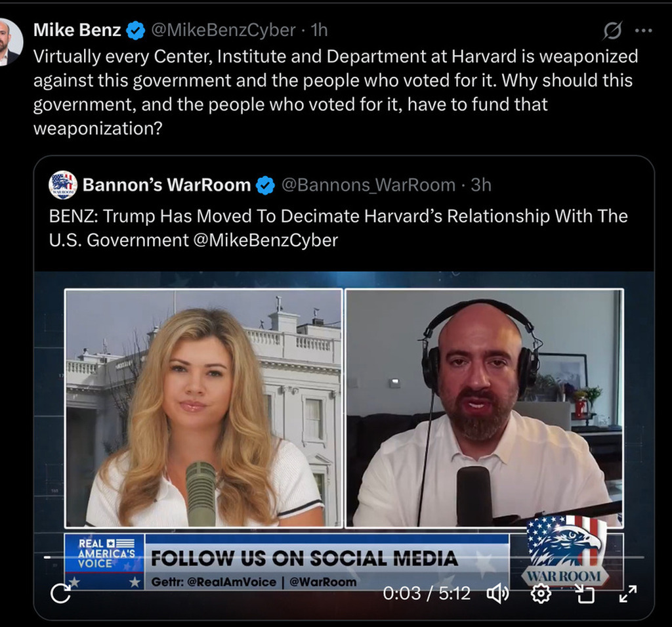The height and width of the screenshot is (627, 672).
Task: Open video settings gear
Action: pos(541,594)
